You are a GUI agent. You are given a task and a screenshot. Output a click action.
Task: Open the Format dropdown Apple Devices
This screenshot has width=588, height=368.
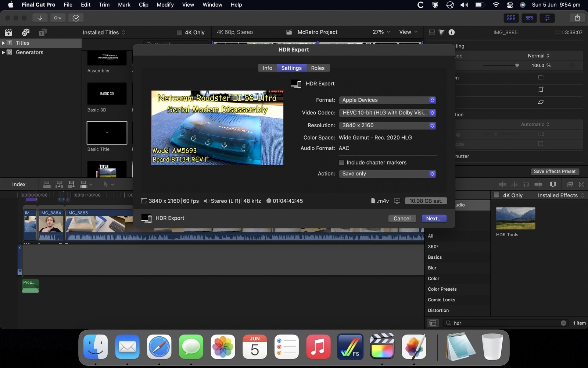click(388, 100)
